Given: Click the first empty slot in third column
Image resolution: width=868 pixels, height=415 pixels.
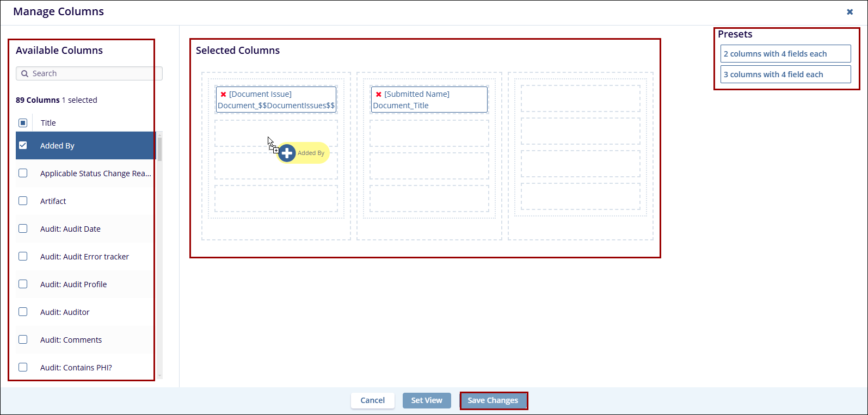Looking at the screenshot, I should [580, 98].
